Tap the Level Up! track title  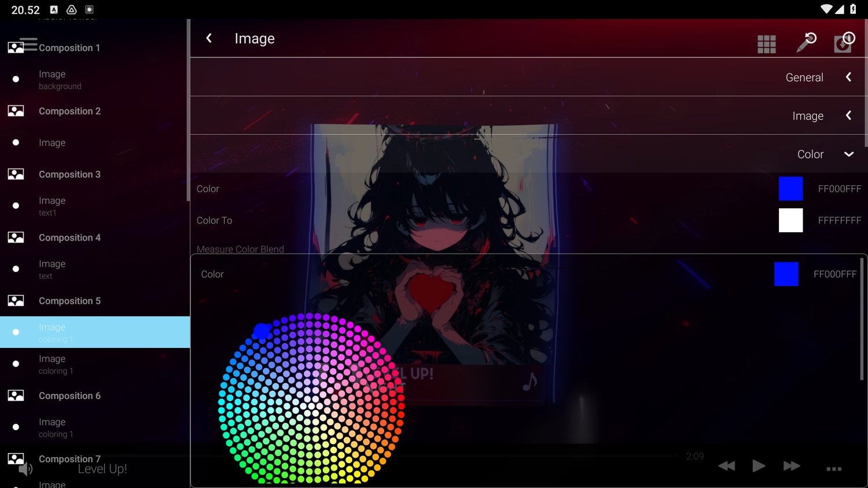[102, 469]
